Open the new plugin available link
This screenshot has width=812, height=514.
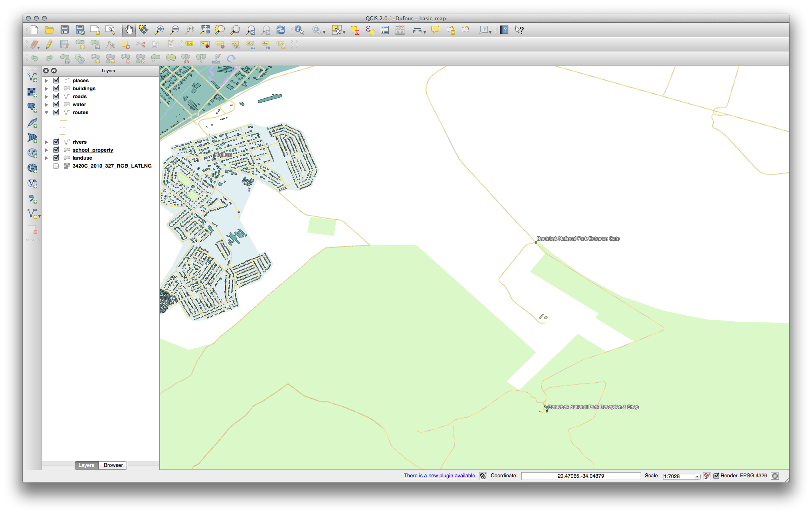pyautogui.click(x=439, y=476)
